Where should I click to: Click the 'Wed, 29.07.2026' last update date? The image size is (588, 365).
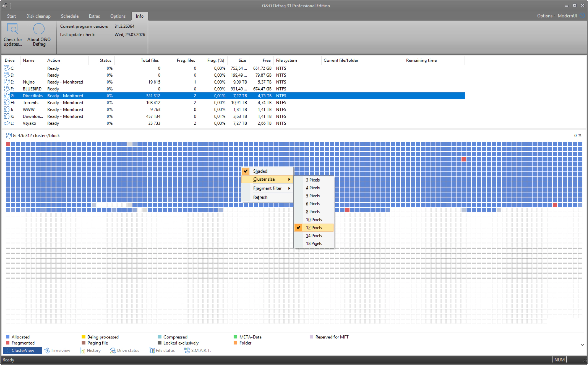[130, 34]
